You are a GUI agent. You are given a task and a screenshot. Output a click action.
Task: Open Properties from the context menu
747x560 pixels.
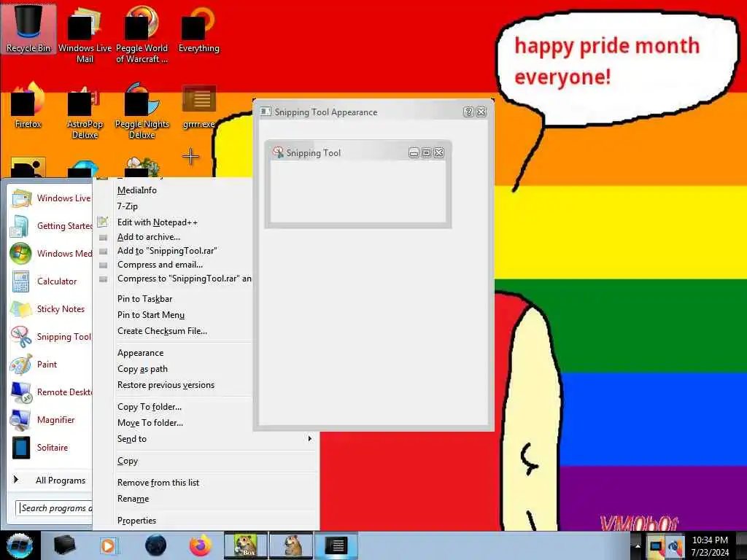tap(136, 521)
